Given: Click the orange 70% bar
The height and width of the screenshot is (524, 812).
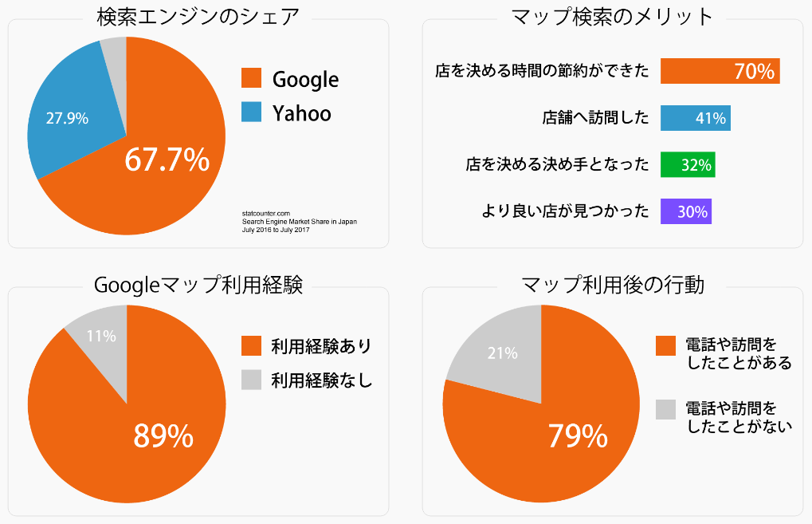Looking at the screenshot, I should 720,71.
